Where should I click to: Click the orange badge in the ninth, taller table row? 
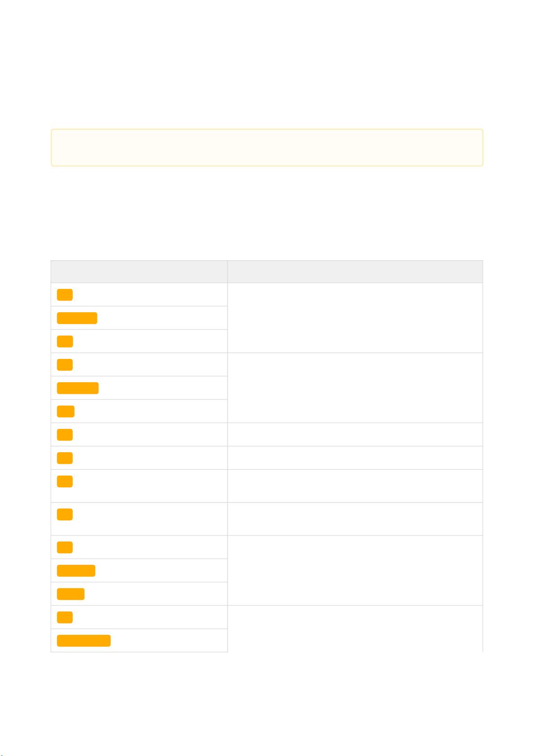pyautogui.click(x=65, y=481)
